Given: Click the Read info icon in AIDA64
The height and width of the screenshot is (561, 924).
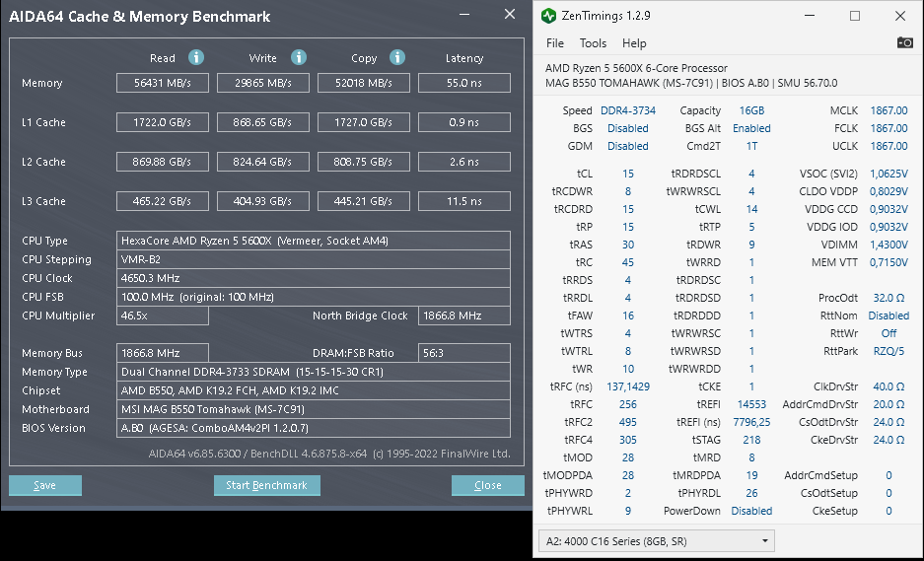Looking at the screenshot, I should [196, 57].
